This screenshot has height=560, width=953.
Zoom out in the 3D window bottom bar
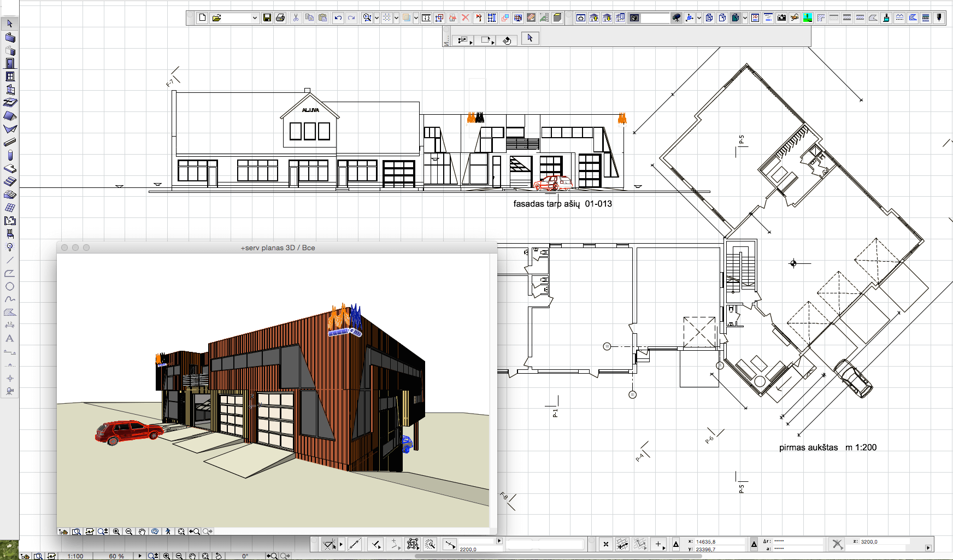(129, 531)
